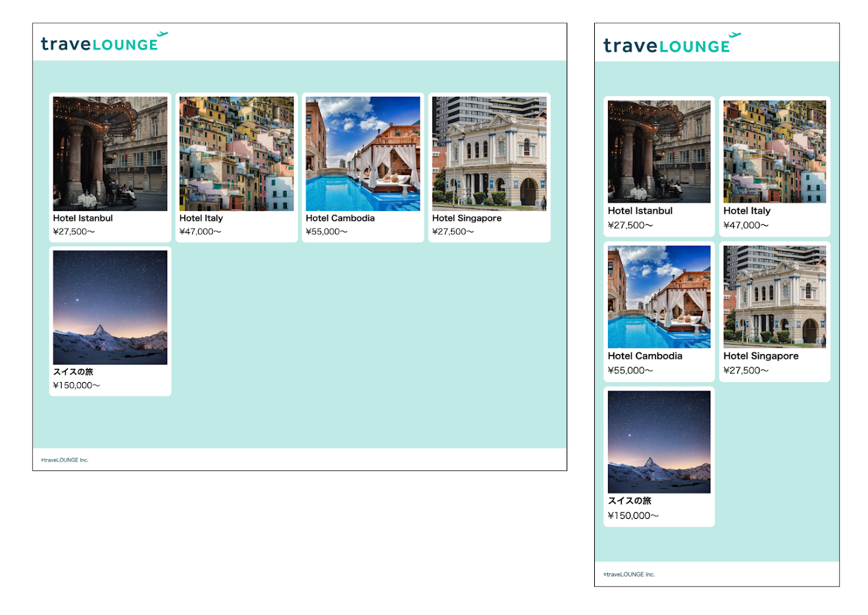Tap Hotel Singapore image in the mobile layout
This screenshot has width=868, height=615.
point(775,297)
